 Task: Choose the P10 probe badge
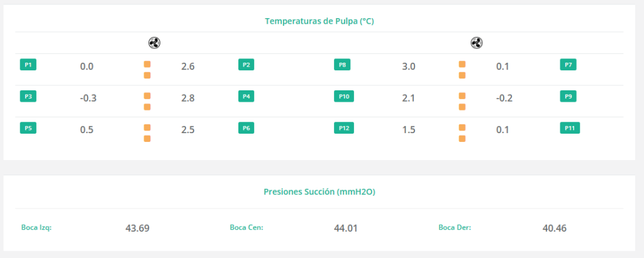click(344, 97)
